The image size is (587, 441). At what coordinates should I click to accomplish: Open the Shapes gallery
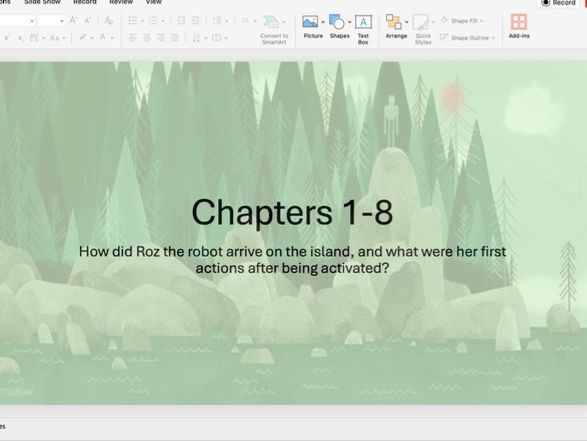(x=339, y=27)
